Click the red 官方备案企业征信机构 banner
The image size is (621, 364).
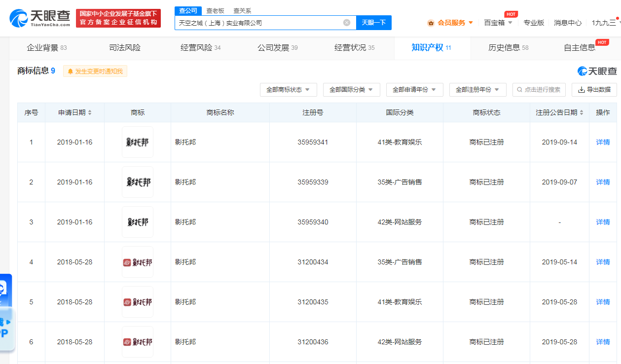coord(118,18)
